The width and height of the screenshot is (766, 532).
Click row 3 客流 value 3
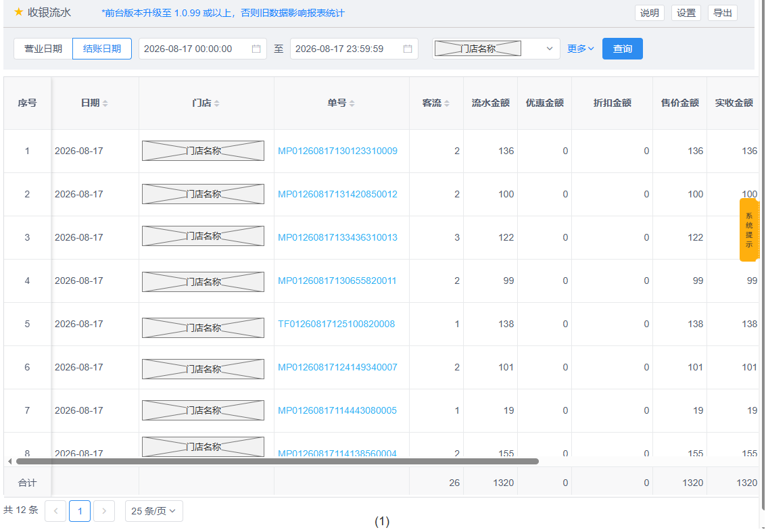457,237
